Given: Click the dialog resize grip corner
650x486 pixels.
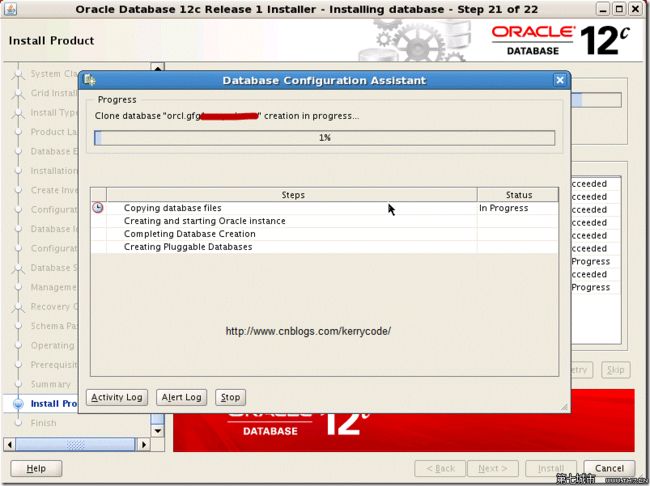Looking at the screenshot, I should click(564, 407).
